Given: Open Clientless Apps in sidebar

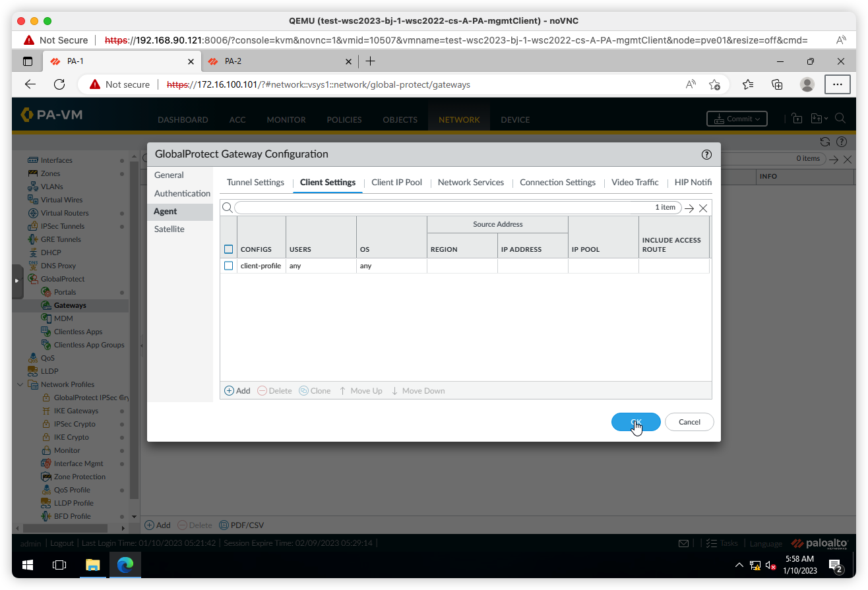Looking at the screenshot, I should pyautogui.click(x=78, y=332).
